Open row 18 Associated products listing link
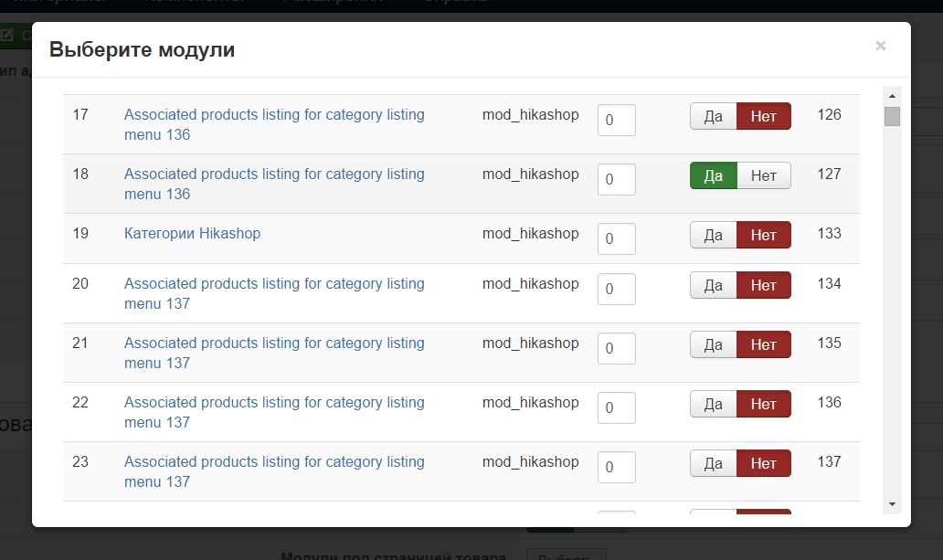The width and height of the screenshot is (943, 560). click(274, 174)
